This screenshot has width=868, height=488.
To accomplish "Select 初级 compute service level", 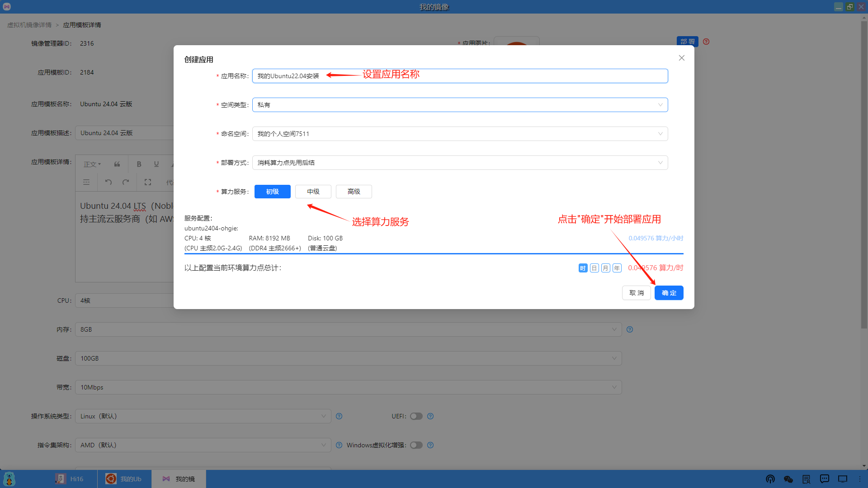I will (272, 192).
